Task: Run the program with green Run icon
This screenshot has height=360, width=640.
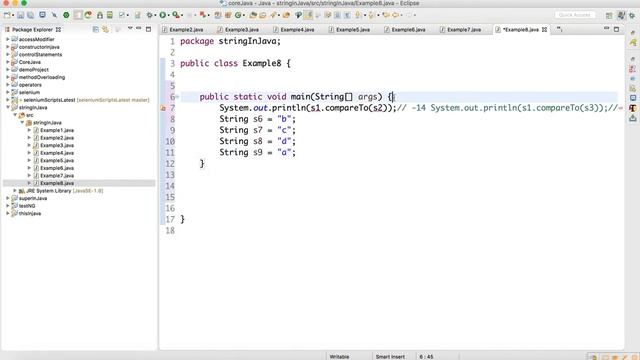Action: click(162, 15)
